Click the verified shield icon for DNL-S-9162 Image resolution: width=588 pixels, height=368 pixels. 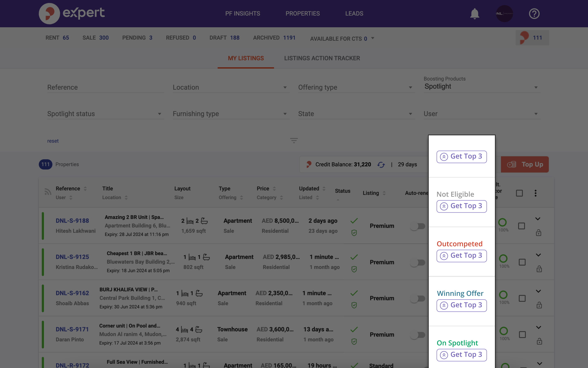(354, 305)
